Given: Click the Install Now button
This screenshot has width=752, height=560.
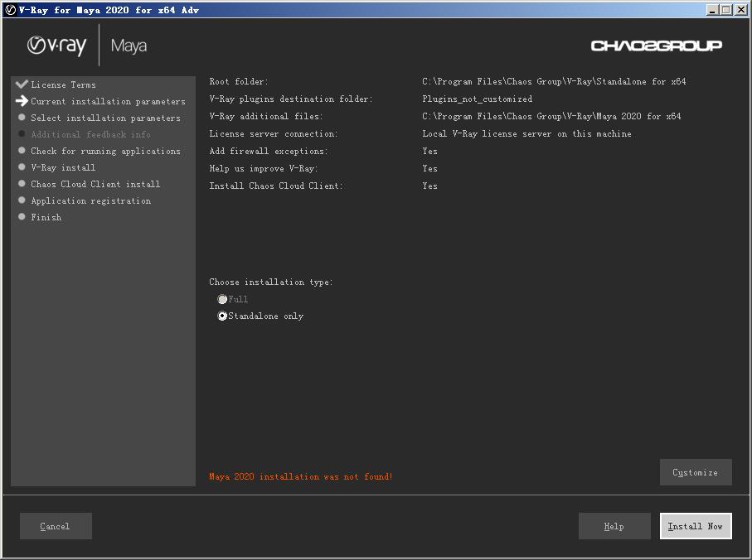Looking at the screenshot, I should (x=696, y=526).
